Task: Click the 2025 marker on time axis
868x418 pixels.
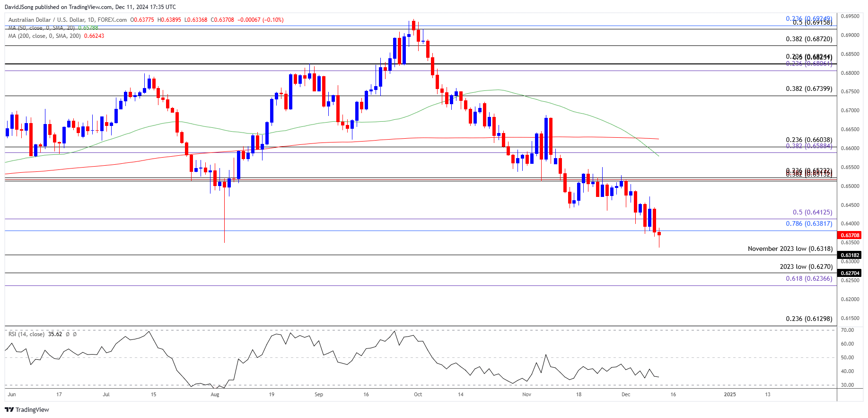Action: click(730, 394)
